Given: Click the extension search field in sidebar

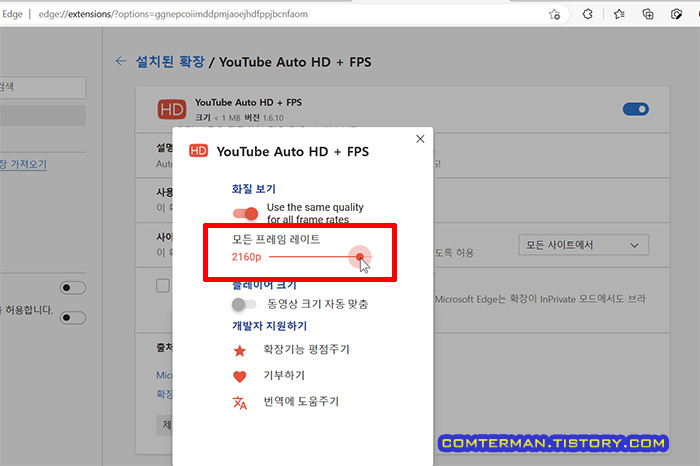Looking at the screenshot, I should [x=41, y=87].
